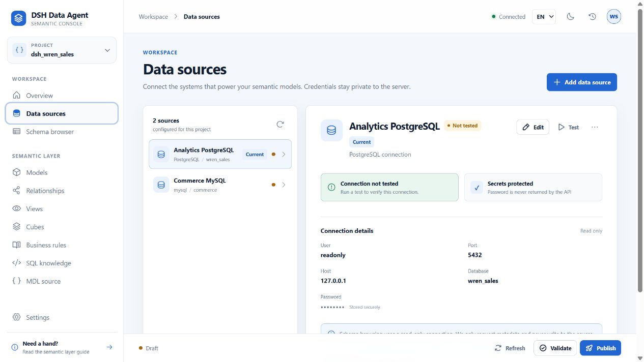This screenshot has height=362, width=644.
Task: Click the Business rules book icon
Action: tap(17, 245)
